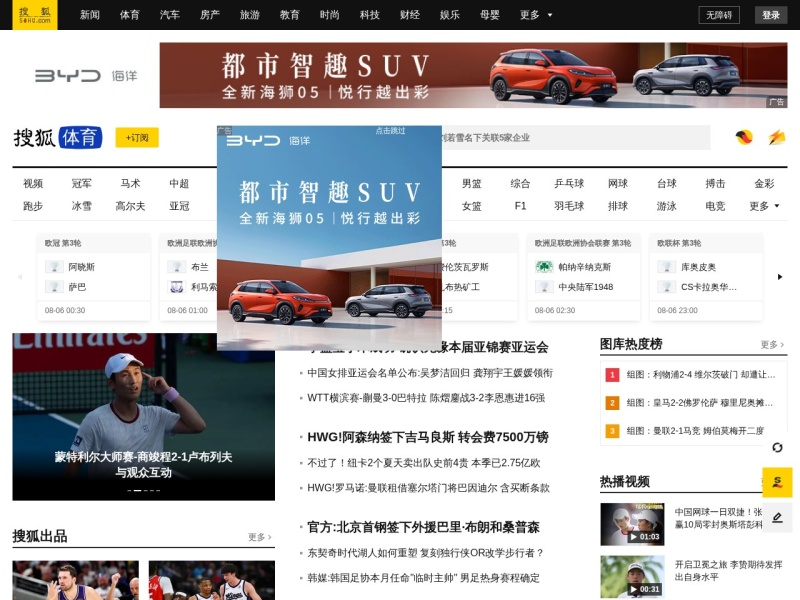Open the F1 sports category
This screenshot has height=600, width=800.
520,206
